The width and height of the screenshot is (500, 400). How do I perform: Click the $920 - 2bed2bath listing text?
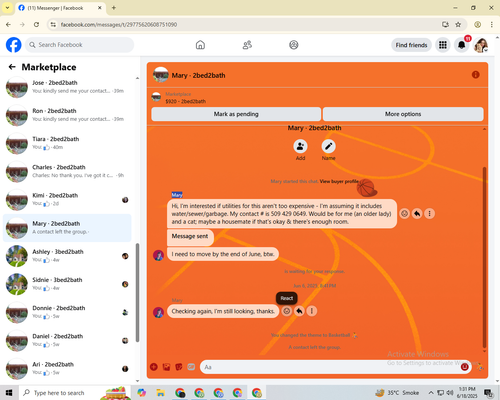coord(186,101)
